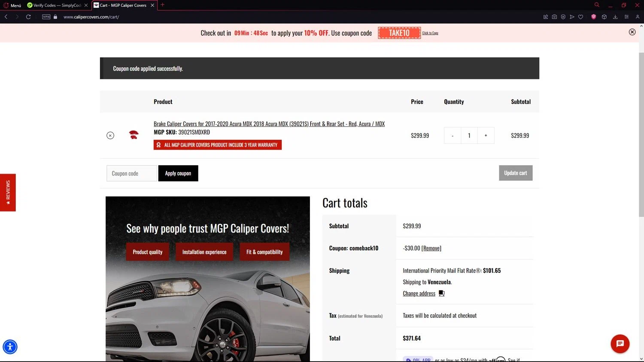The image size is (644, 362).
Task: Open the Brake Caliper Covers Acura MDX product link
Action: pyautogui.click(x=269, y=124)
